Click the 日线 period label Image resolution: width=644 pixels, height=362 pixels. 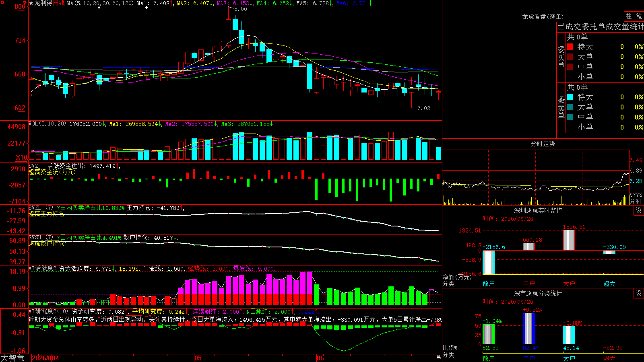click(x=59, y=3)
